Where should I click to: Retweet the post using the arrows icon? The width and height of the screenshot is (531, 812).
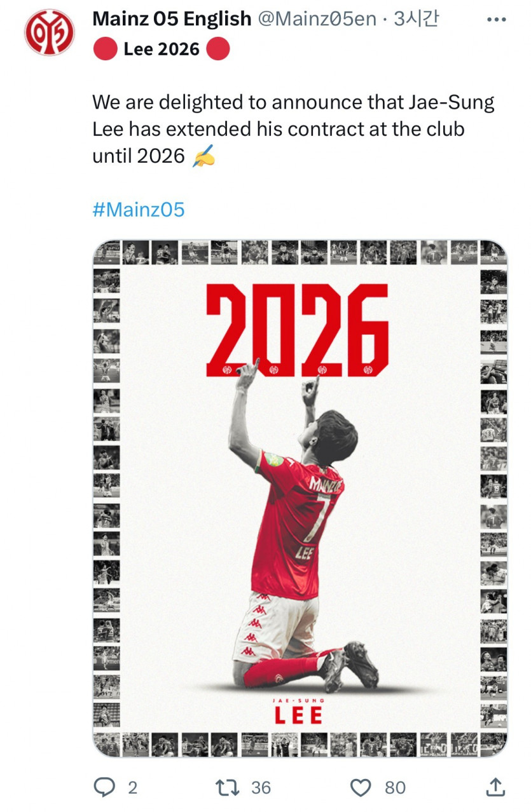[228, 788]
